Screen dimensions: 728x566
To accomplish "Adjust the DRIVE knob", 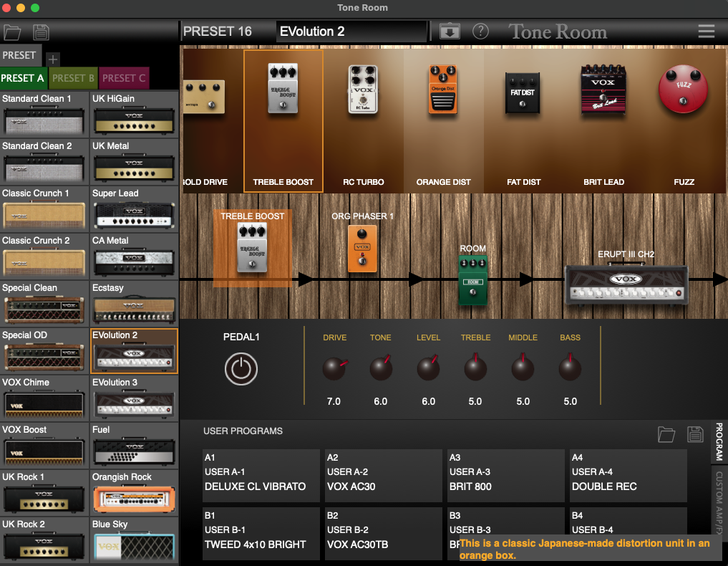I will pyautogui.click(x=334, y=368).
